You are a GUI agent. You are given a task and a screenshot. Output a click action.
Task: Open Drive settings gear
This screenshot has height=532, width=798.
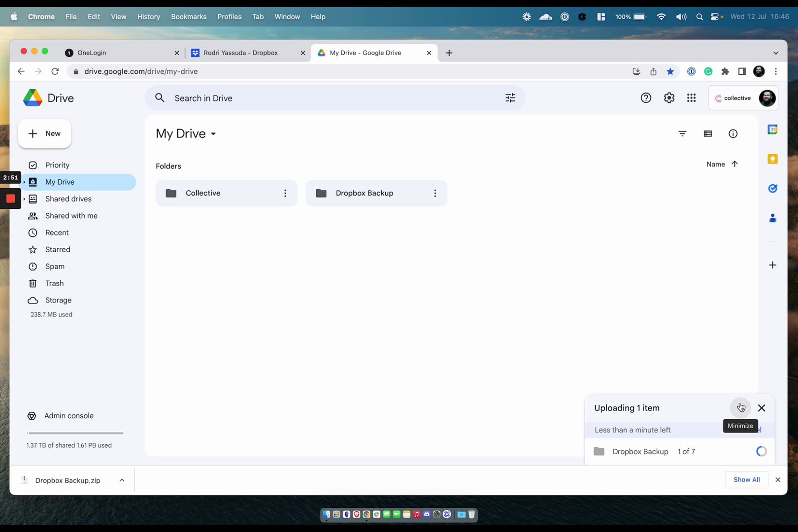[x=669, y=98]
